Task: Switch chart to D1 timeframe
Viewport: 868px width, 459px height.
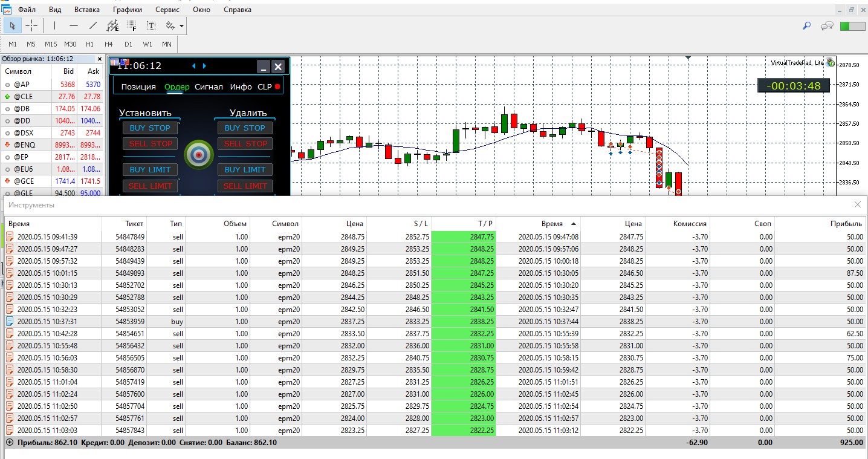Action: tap(128, 44)
